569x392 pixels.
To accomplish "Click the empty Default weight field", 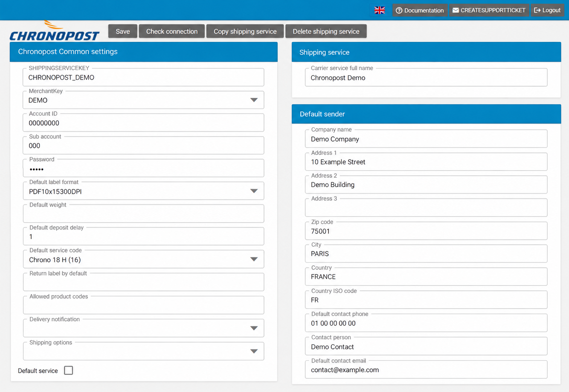I will pyautogui.click(x=143, y=214).
